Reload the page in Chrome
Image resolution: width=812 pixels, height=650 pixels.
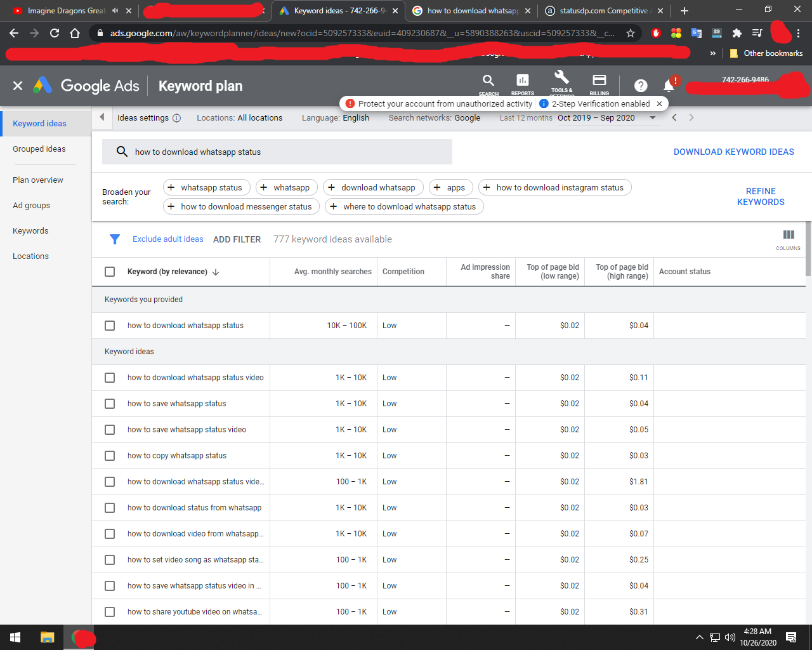pyautogui.click(x=55, y=33)
